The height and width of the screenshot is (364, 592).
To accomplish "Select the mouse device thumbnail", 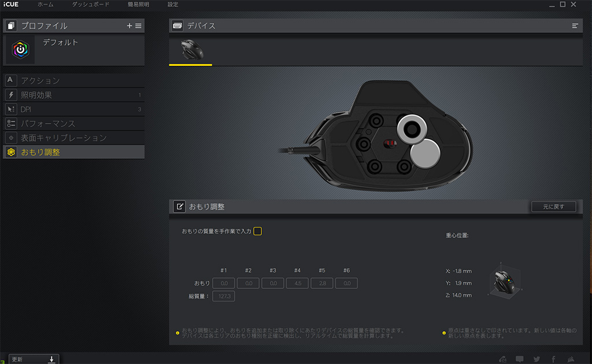I will click(x=190, y=50).
